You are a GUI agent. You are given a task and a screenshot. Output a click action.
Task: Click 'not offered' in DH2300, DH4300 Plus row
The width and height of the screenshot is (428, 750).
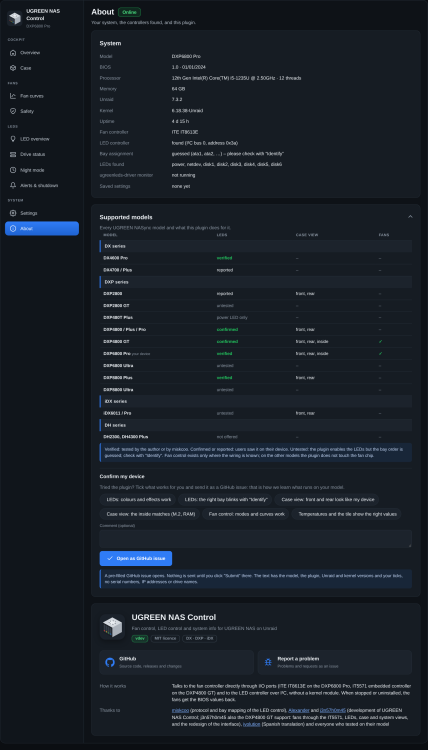(x=227, y=437)
